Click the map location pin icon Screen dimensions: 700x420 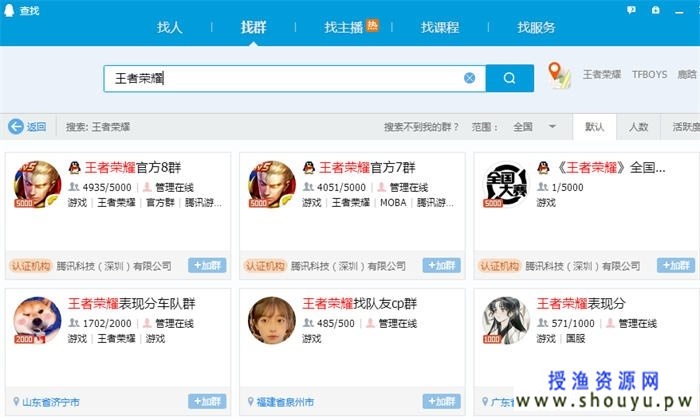[559, 74]
